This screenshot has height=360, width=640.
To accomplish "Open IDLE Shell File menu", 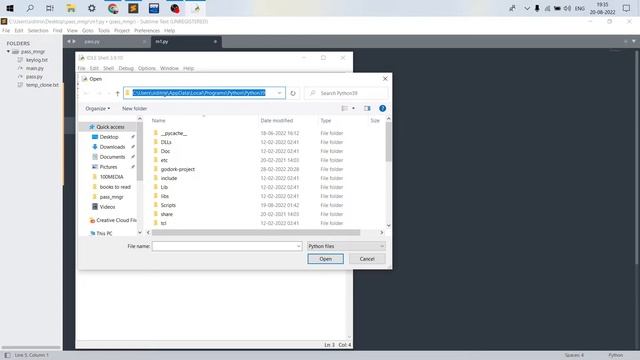I will (82, 68).
